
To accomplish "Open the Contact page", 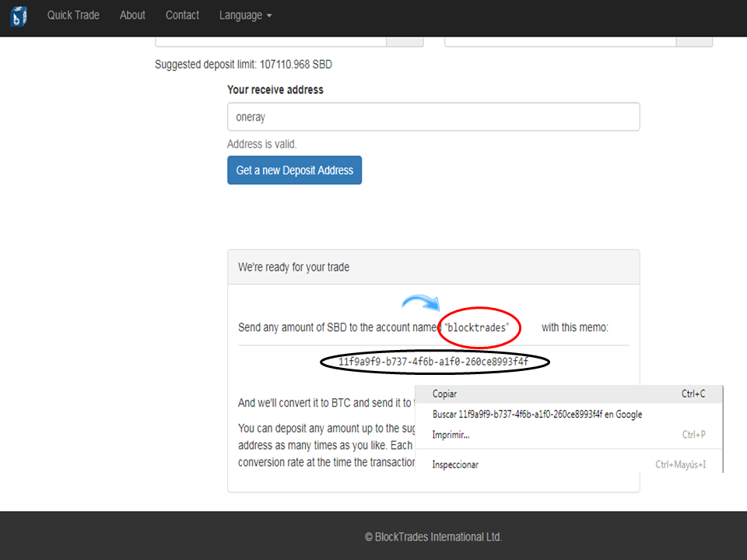I will 182,16.
